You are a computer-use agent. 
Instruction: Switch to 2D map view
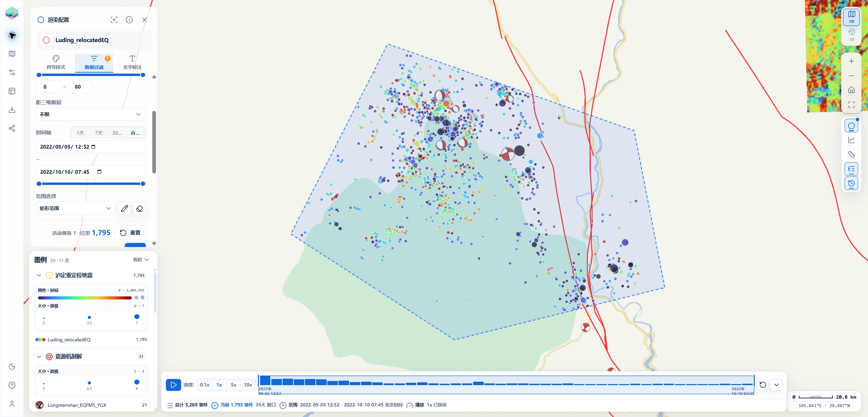(x=851, y=17)
